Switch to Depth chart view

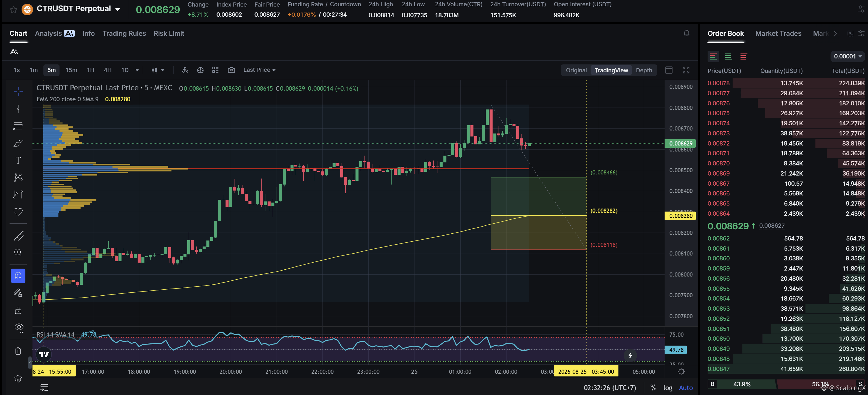(644, 70)
